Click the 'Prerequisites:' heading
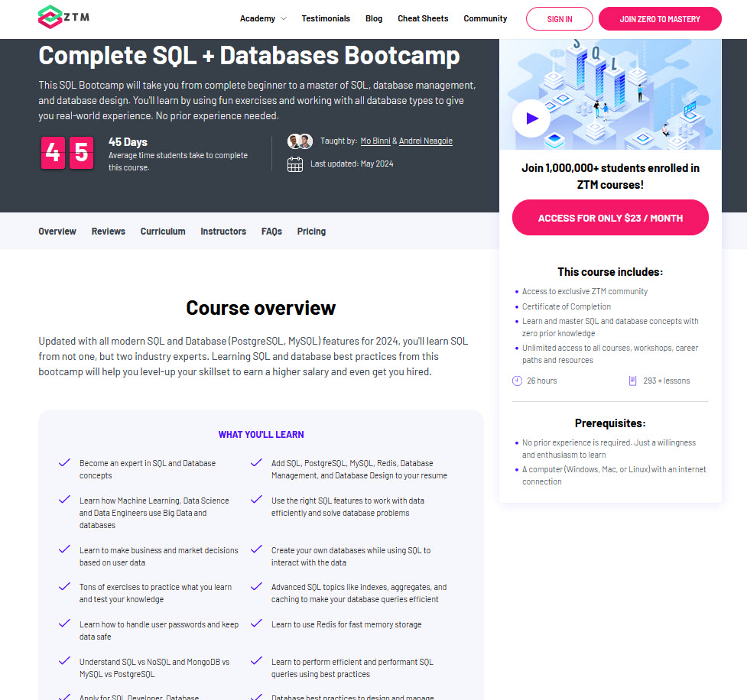The image size is (747, 700). (610, 423)
